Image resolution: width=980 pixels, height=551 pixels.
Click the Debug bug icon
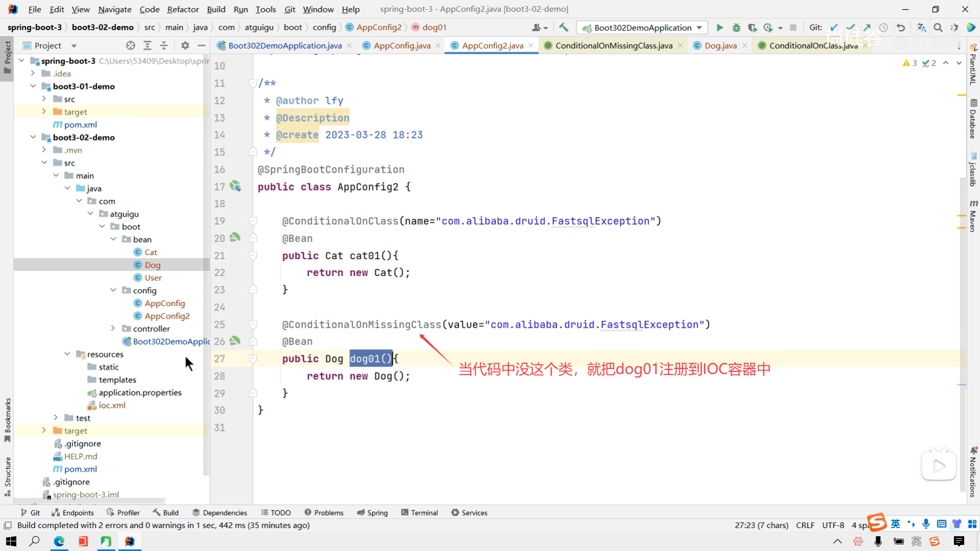tap(736, 28)
